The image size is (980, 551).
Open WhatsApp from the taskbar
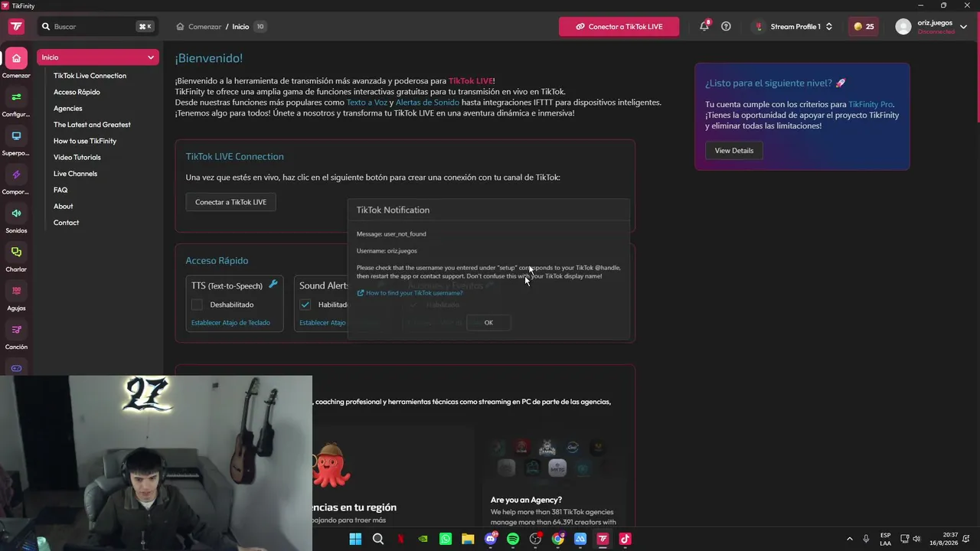click(446, 539)
